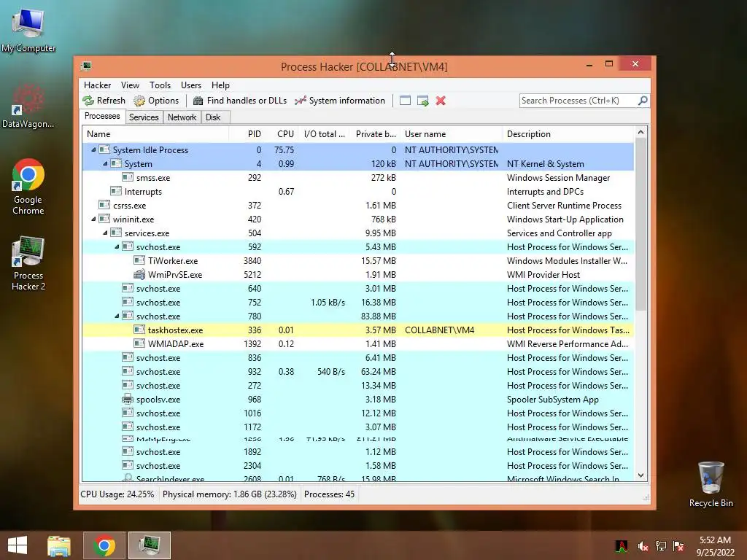
Task: Sort by the Name column header
Action: click(x=155, y=134)
